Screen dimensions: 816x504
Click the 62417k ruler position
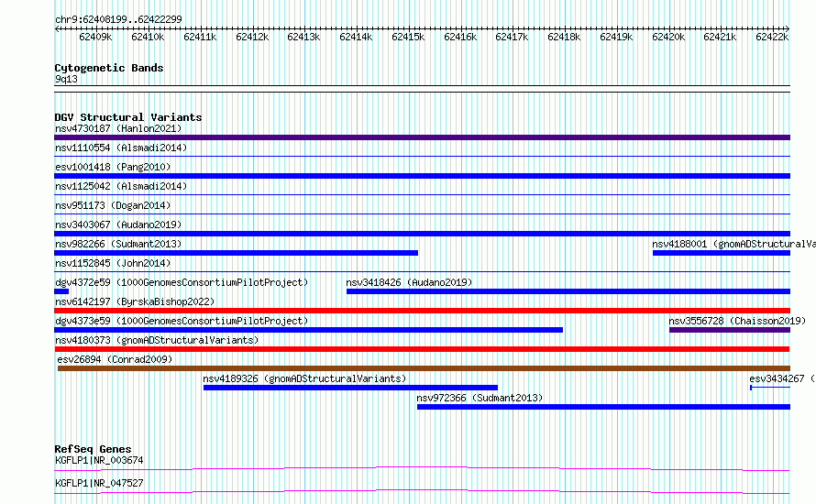click(513, 37)
